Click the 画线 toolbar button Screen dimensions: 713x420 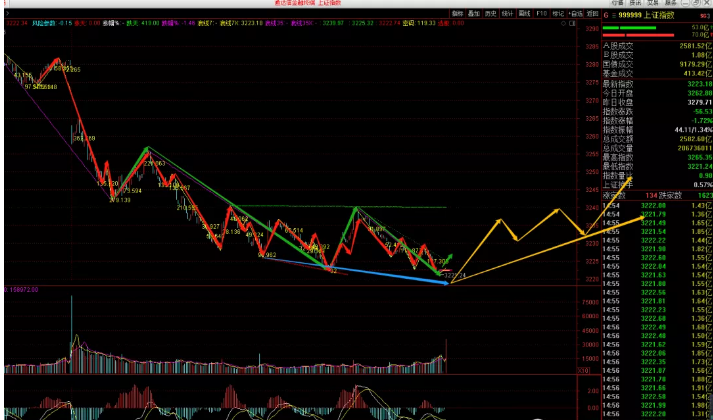click(x=524, y=14)
